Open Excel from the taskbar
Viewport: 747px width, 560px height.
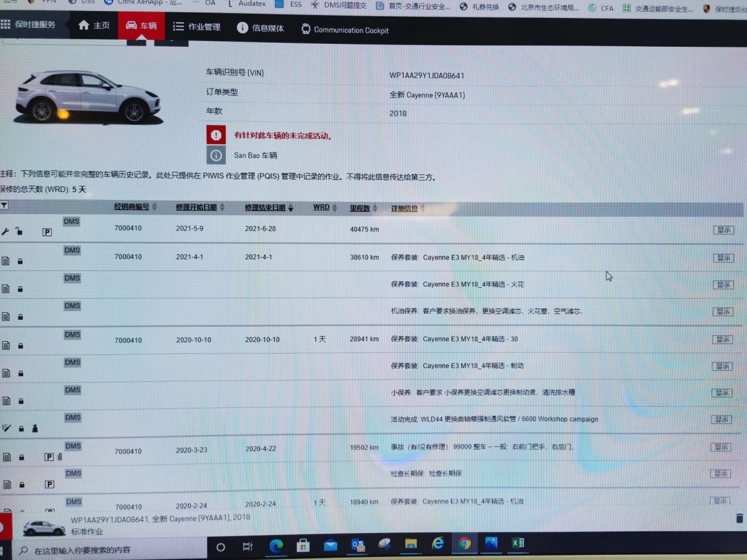(518, 542)
